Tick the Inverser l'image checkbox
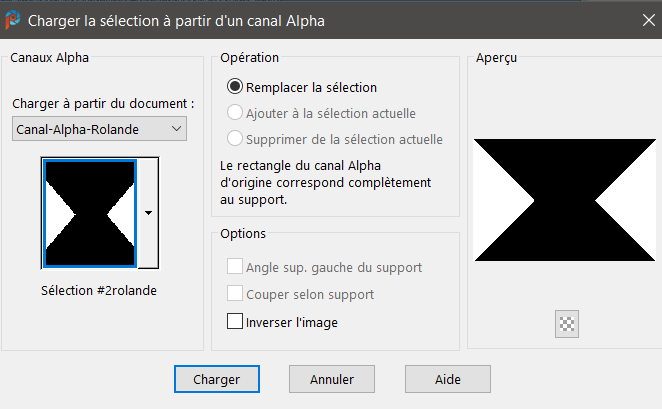Image resolution: width=662 pixels, height=409 pixels. 236,322
